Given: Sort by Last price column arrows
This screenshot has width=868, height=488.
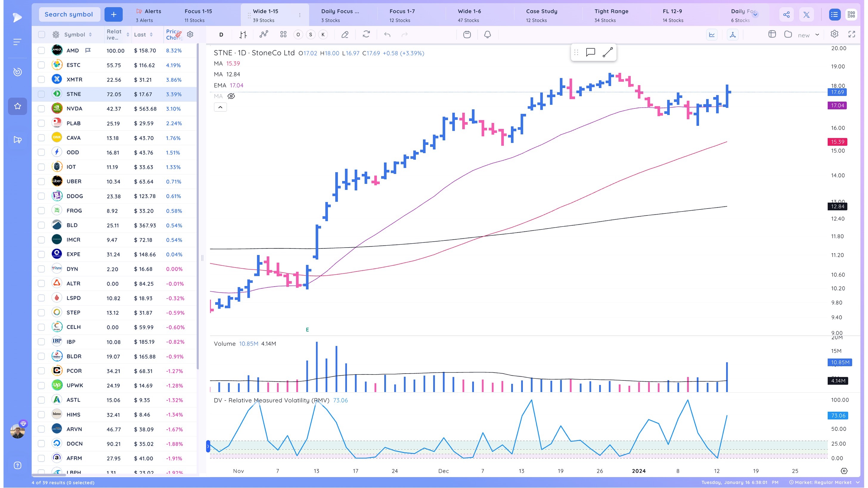Looking at the screenshot, I should pos(151,35).
